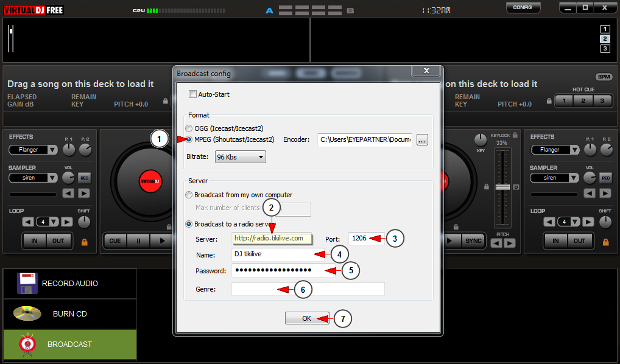This screenshot has width=620, height=364.
Task: Click right deck hot cue 2
Action: 583,101
